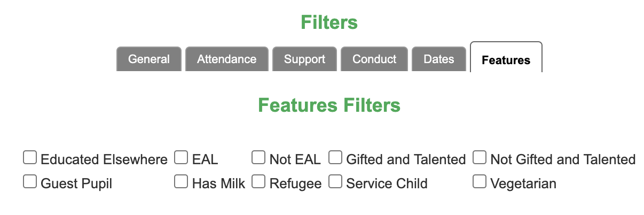
Task: Check the Not EAL checkbox
Action: (x=258, y=158)
